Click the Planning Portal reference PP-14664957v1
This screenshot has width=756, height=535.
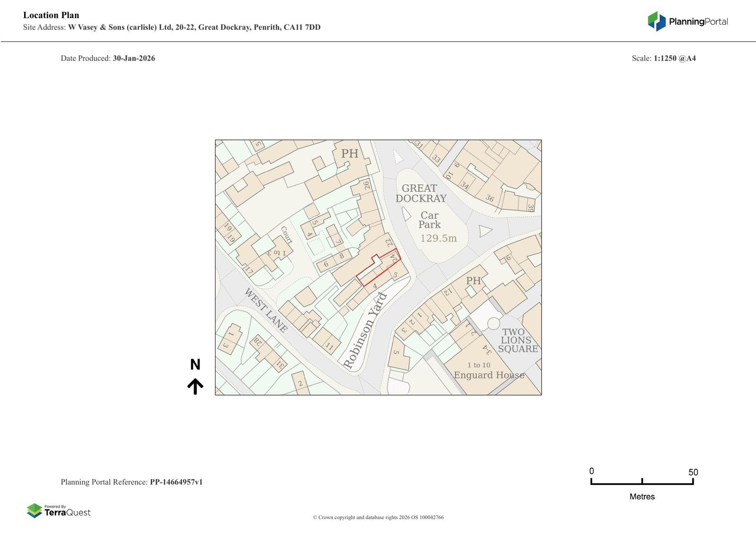point(176,482)
